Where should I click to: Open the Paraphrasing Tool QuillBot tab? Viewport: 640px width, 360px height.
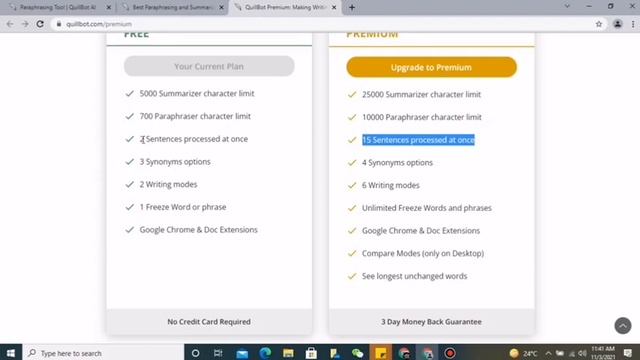[57, 7]
